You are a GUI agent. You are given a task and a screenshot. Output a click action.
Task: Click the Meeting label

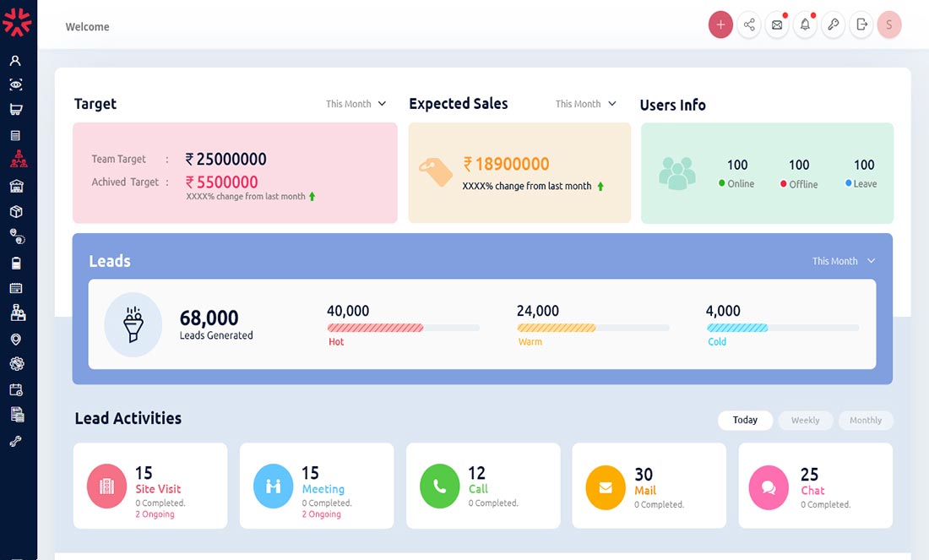pos(323,489)
